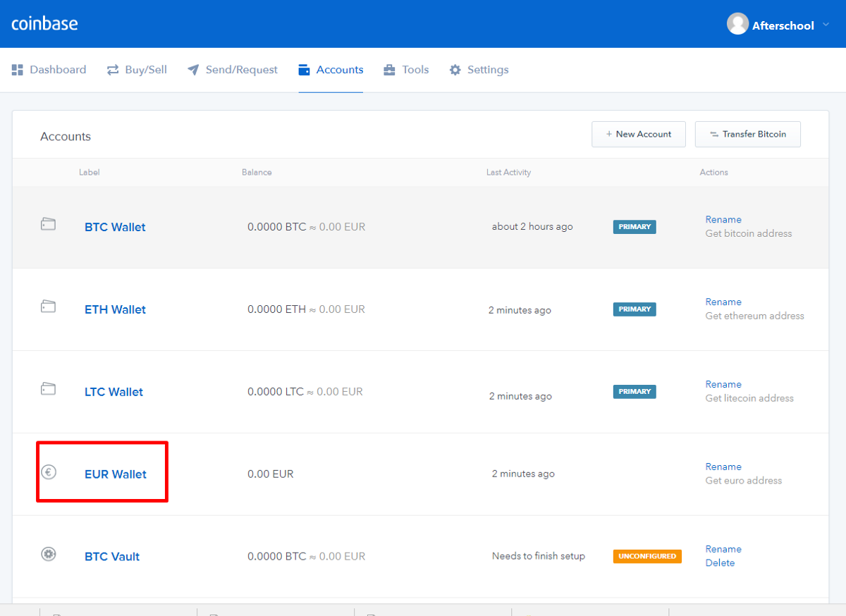Image resolution: width=846 pixels, height=616 pixels.
Task: Click the BTC Wallet row wallet icon
Action: pyautogui.click(x=48, y=225)
